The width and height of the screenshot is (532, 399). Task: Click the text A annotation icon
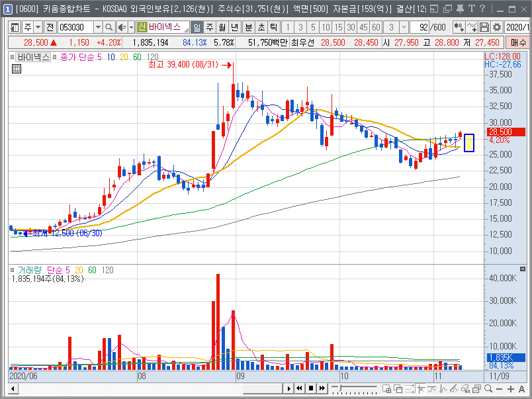point(522,389)
